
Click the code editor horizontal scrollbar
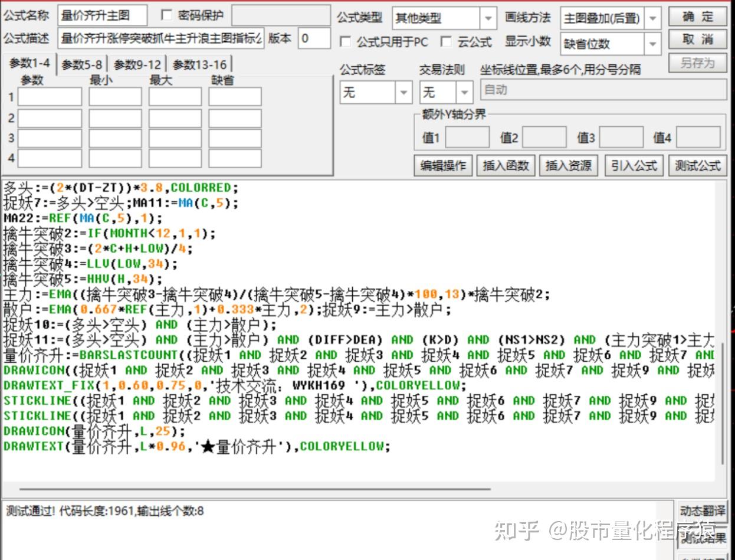[255, 489]
